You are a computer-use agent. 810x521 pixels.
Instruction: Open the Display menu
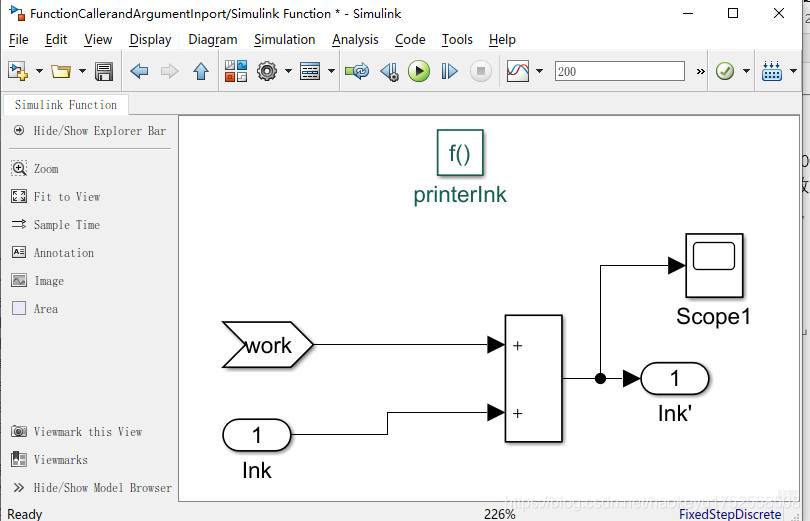tap(150, 40)
